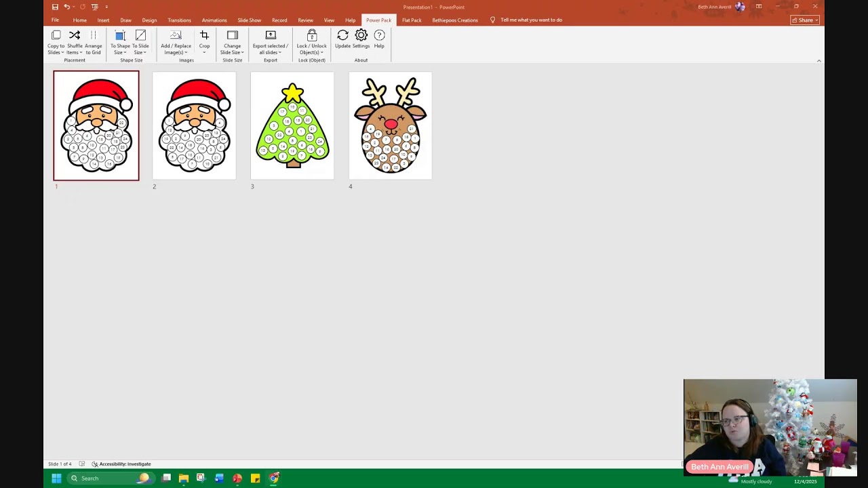Start slide show from beginning icon
868x488 pixels.
94,7
